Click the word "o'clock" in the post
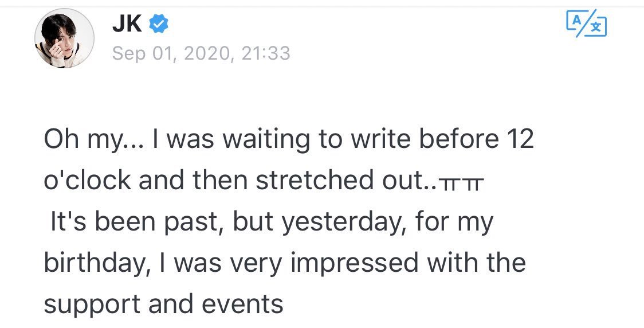 coord(88,181)
